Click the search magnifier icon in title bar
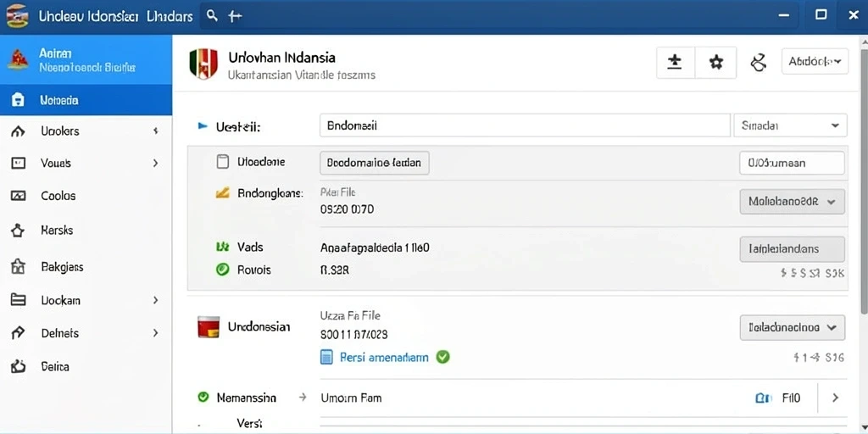868x434 pixels. coord(211,15)
